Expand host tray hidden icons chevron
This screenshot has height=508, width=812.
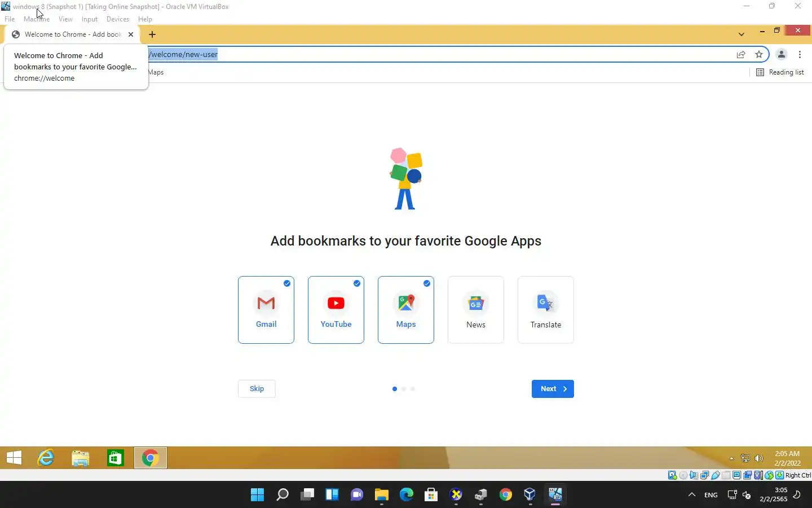tap(692, 495)
